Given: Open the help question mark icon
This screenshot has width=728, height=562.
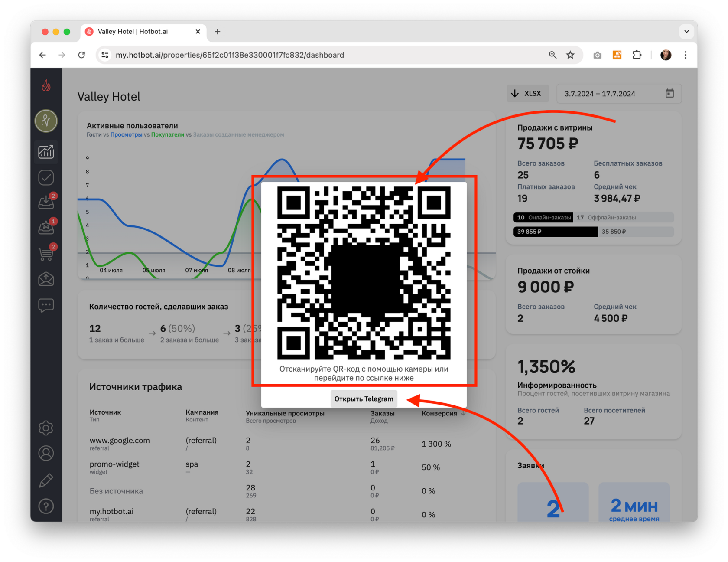Looking at the screenshot, I should click(x=46, y=506).
